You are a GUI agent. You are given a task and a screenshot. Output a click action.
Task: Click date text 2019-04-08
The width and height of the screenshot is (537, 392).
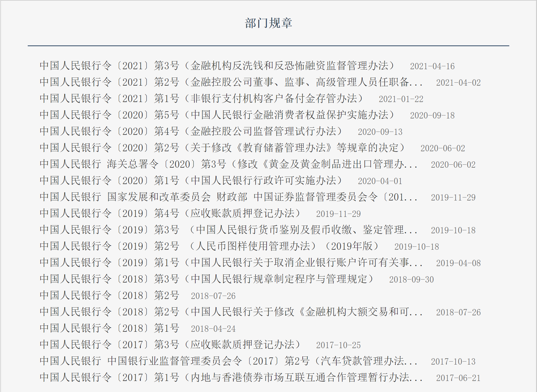459,263
